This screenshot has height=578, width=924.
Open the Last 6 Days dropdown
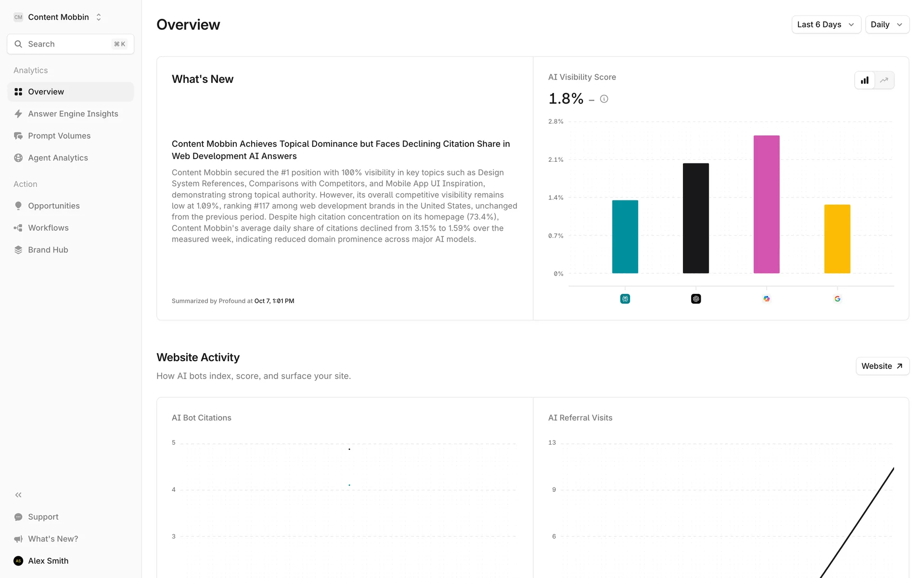[826, 25]
